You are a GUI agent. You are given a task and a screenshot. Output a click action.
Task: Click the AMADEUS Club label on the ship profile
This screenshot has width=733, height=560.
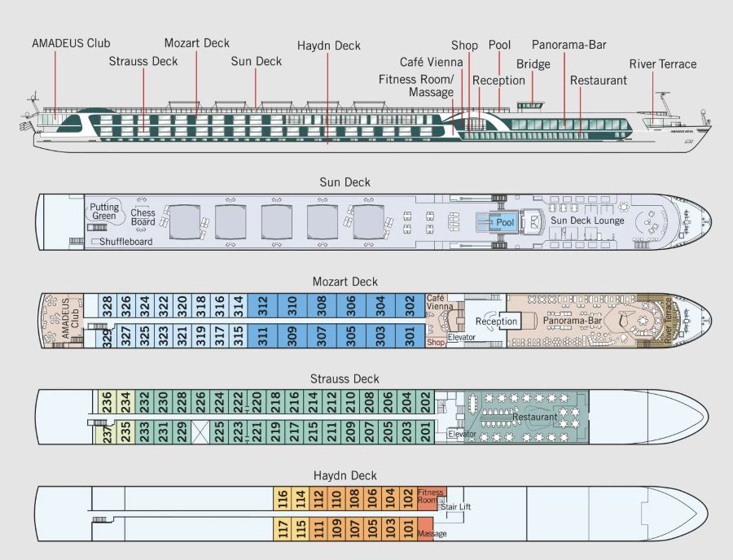tap(71, 43)
